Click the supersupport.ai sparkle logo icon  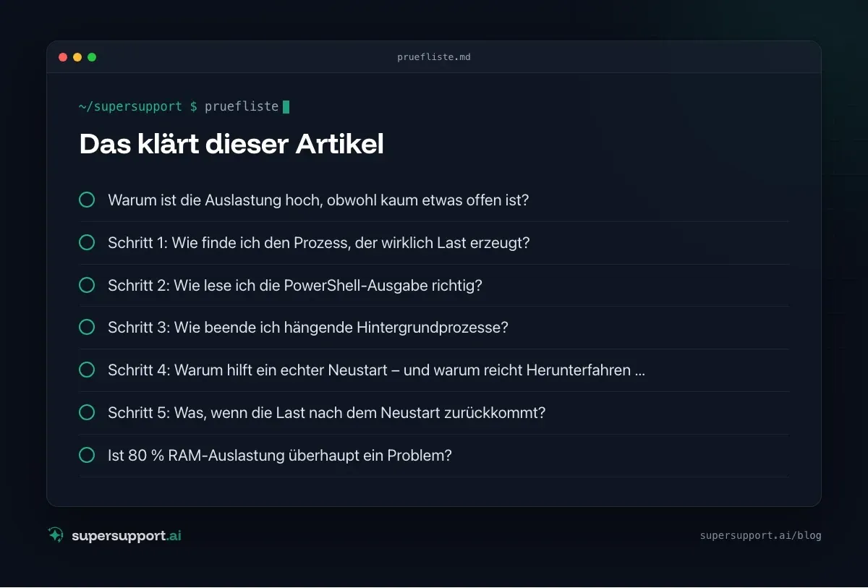(56, 535)
